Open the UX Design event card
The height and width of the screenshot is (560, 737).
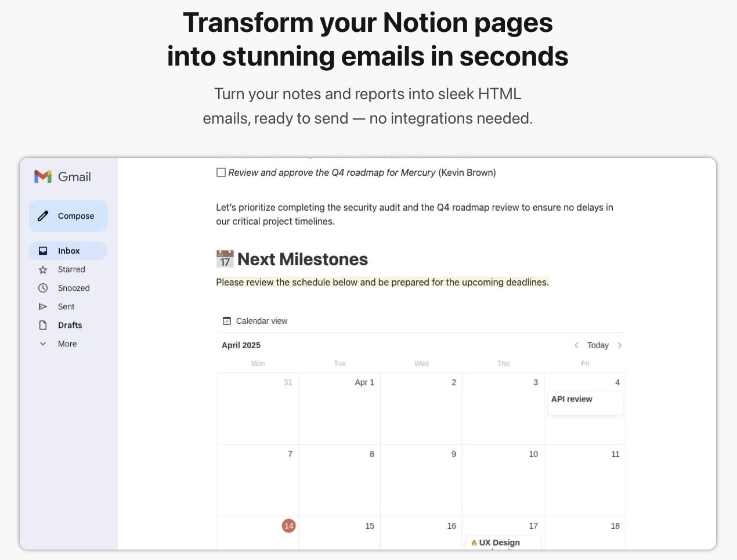pyautogui.click(x=503, y=543)
